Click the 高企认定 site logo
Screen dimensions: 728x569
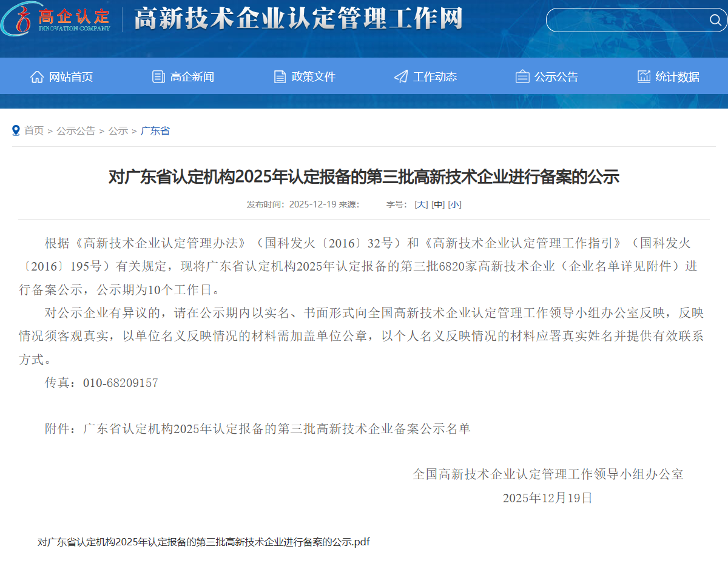click(x=55, y=20)
